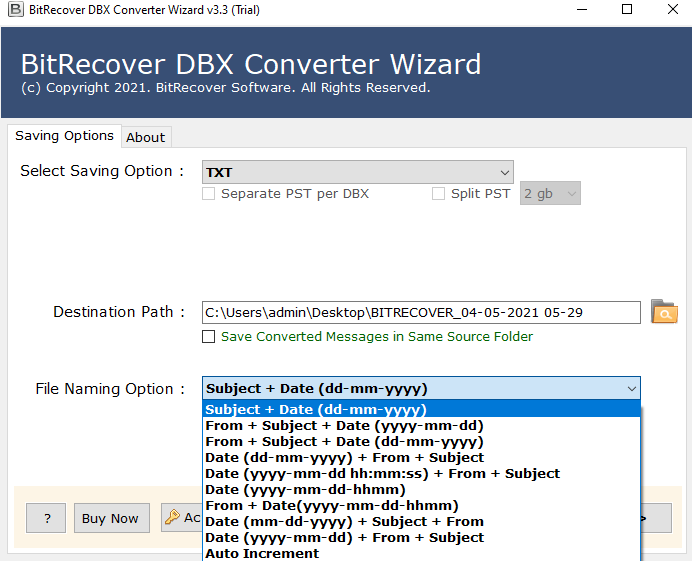Click the BitRecover app icon in title bar

coord(15,9)
